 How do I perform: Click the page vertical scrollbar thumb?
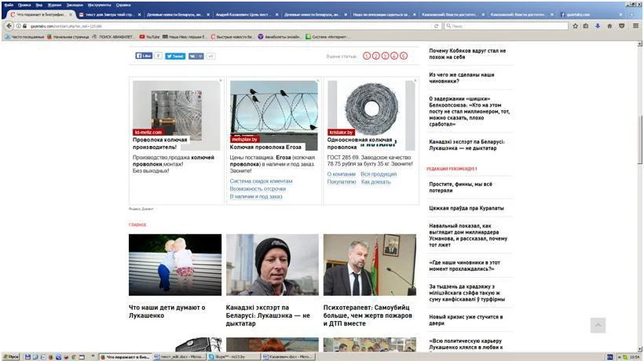click(x=639, y=141)
